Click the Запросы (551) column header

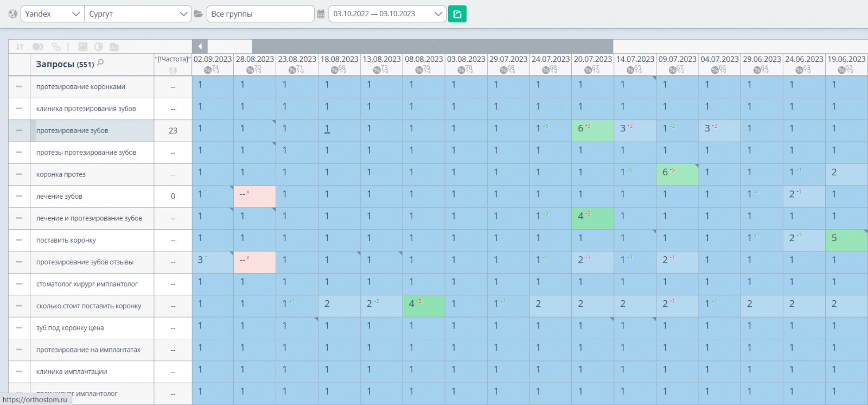tap(92, 64)
